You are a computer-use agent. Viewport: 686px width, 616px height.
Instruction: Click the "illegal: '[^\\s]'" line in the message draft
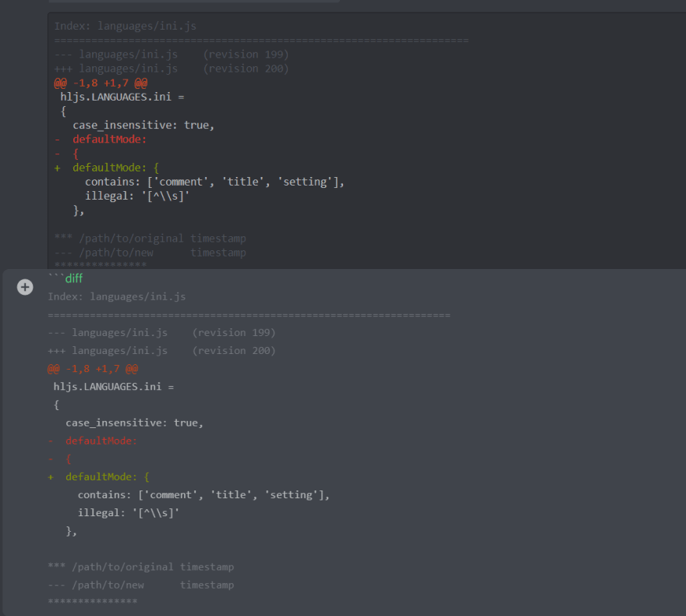129,513
